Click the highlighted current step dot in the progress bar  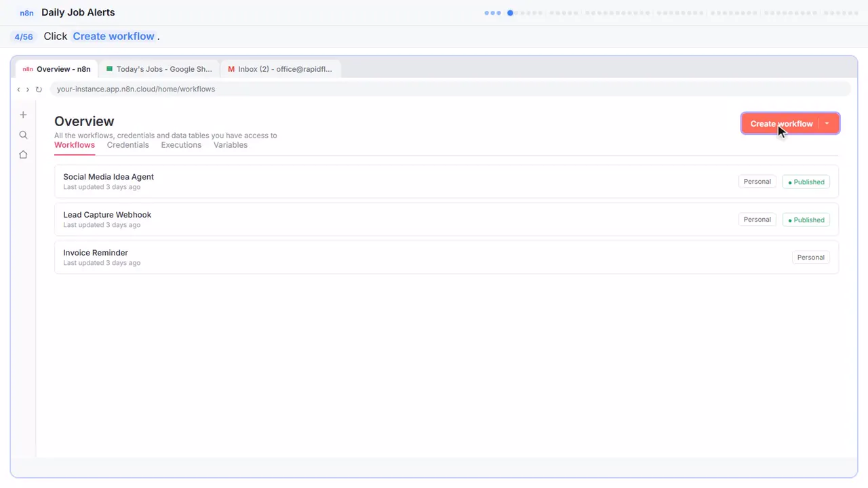click(x=510, y=13)
